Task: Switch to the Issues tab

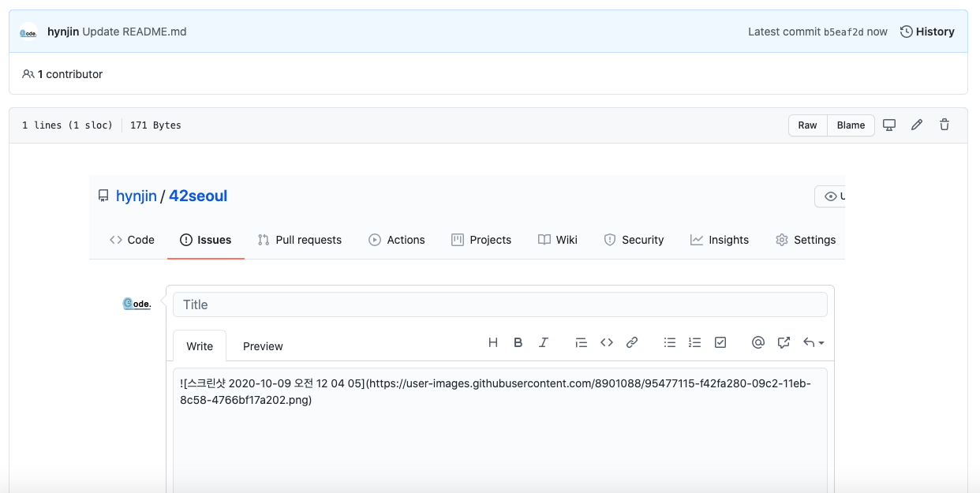Action: click(x=206, y=240)
